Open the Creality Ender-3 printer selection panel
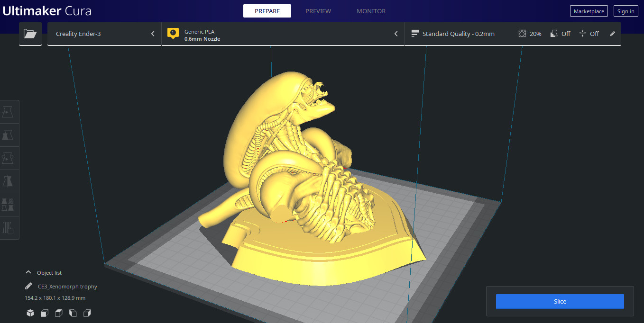Viewport: 644px width, 323px height. (x=104, y=34)
